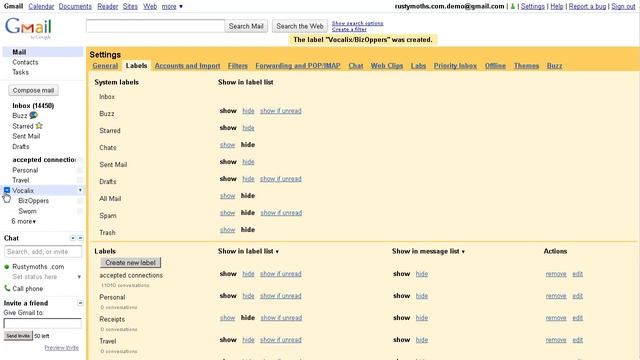Open the Web Clips tab
Viewport: 640px width, 360px height.
(x=387, y=66)
